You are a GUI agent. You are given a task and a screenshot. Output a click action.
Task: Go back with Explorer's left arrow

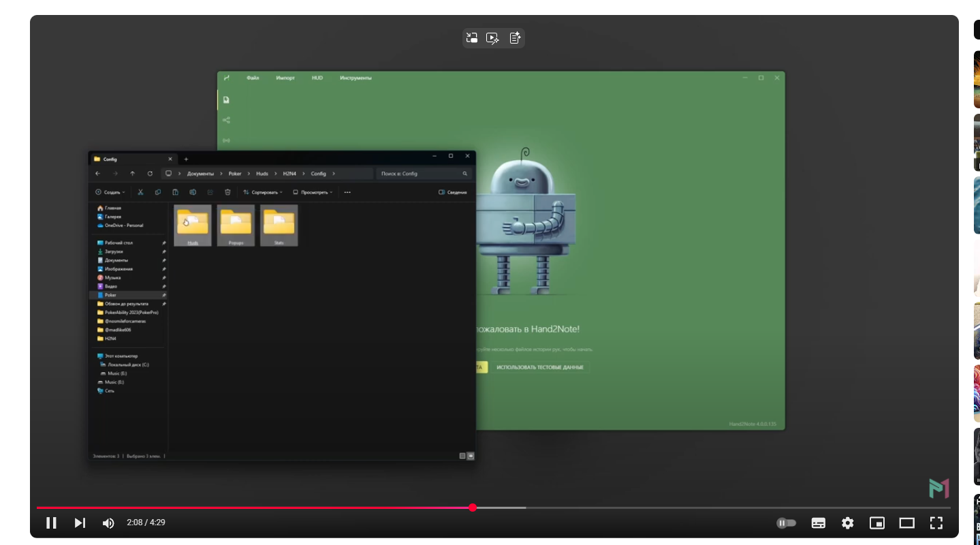[98, 173]
